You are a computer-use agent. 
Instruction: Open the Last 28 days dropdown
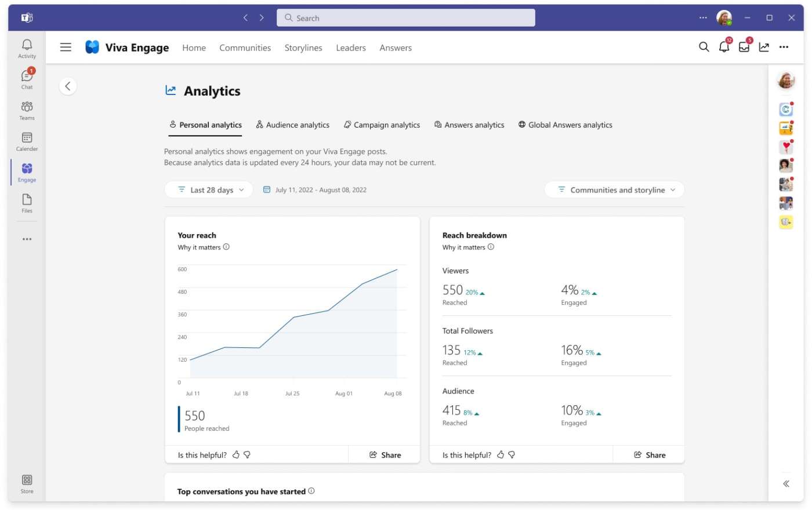pos(209,190)
